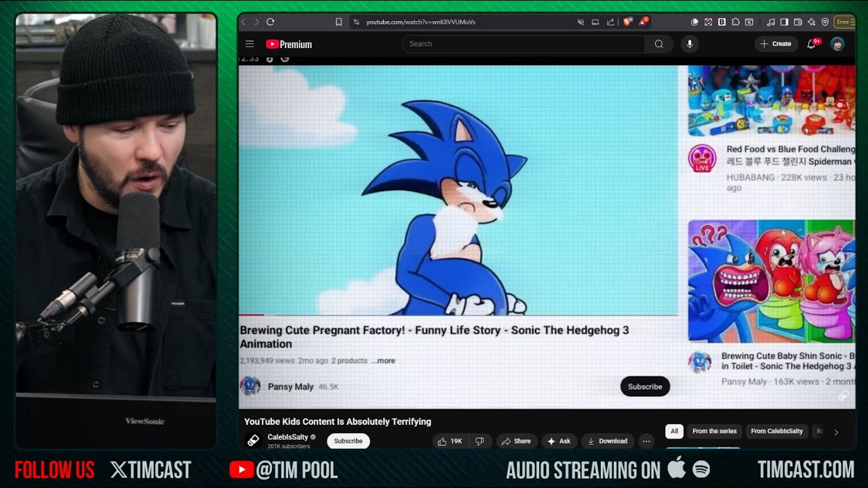Open the account avatar menu
Screen dimensions: 868x488
837,44
